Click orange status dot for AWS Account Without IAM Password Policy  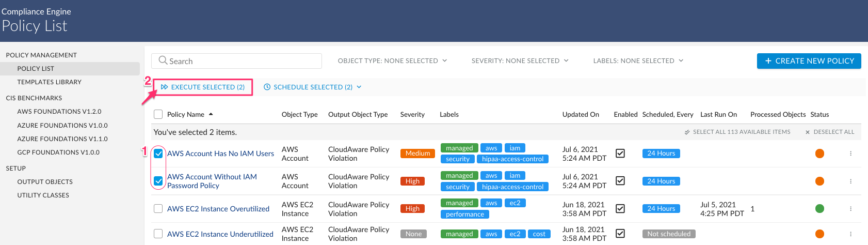[x=819, y=181]
